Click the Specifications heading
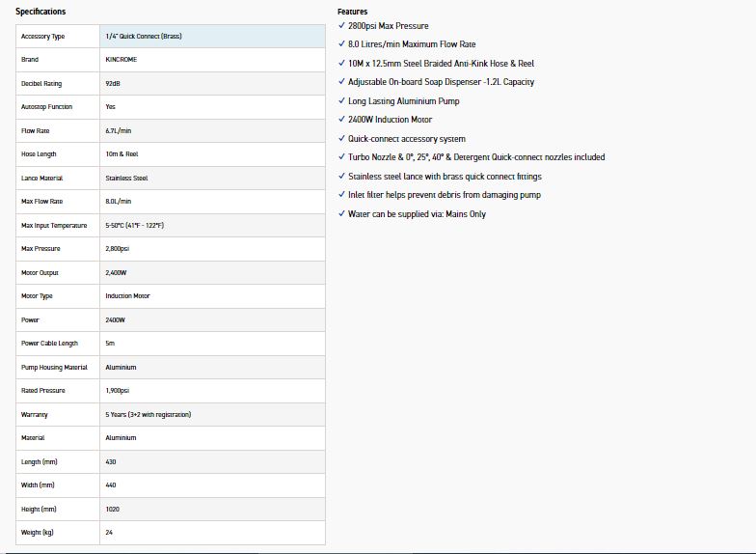Screen dimensions: 756x554 pyautogui.click(x=40, y=12)
